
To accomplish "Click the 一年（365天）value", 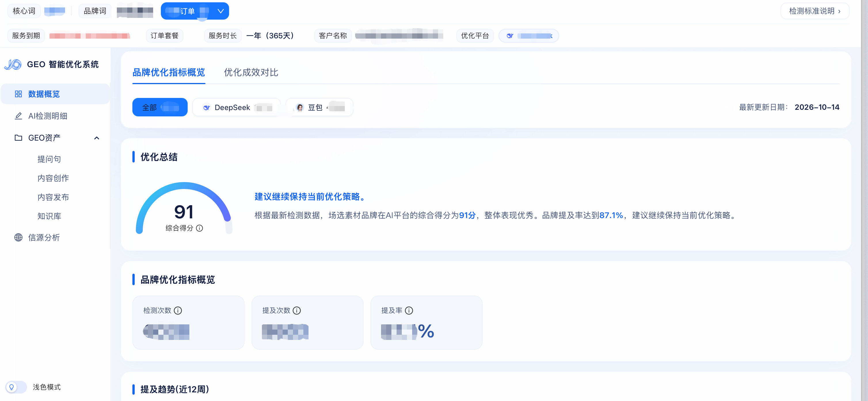I will [270, 36].
